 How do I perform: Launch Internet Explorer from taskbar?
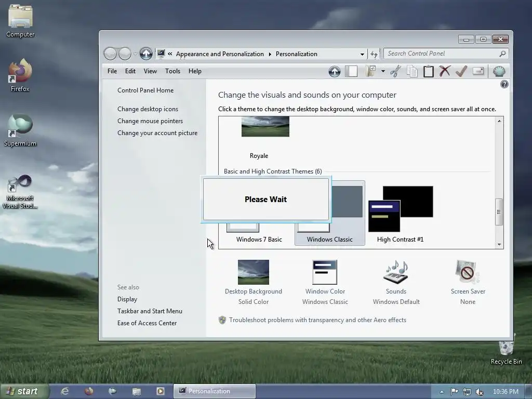pos(64,391)
